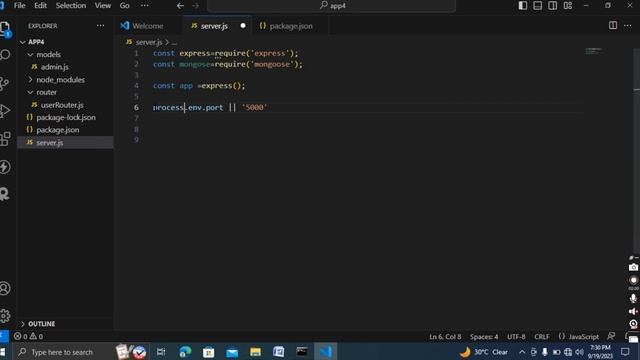Open the overflow menu ellipsis in menu bar
The image size is (640, 360).
[x=144, y=5]
